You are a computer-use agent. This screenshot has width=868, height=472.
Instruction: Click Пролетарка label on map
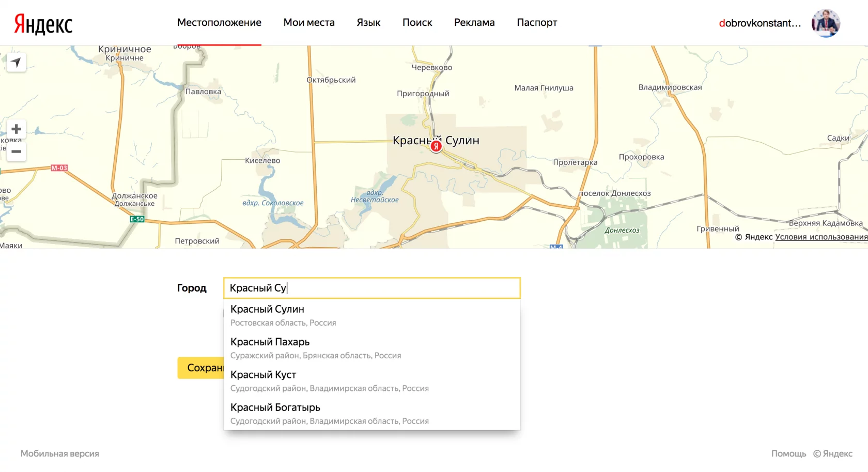575,162
